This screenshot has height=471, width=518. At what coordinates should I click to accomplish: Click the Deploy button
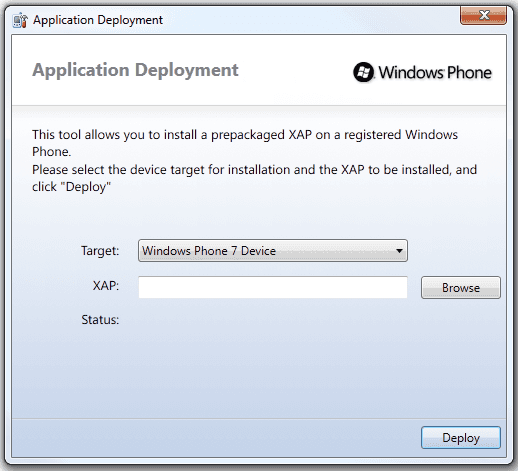coord(461,437)
